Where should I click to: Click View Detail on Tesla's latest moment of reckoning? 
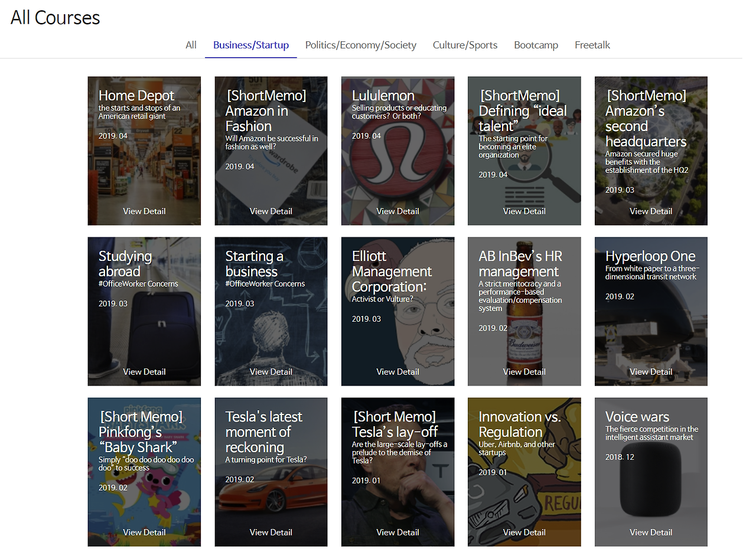pos(271,532)
